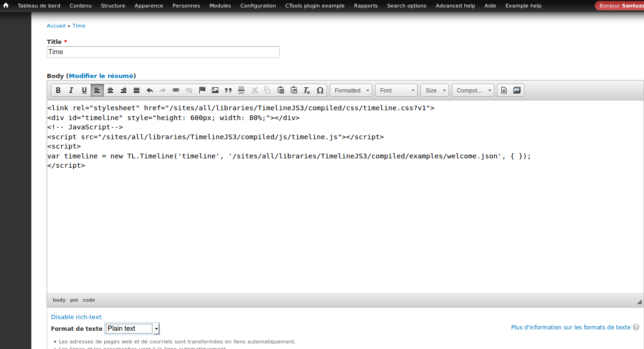Viewport: 644px width, 349px height.
Task: Click the link rel="stylesheet" line
Action: tap(241, 108)
